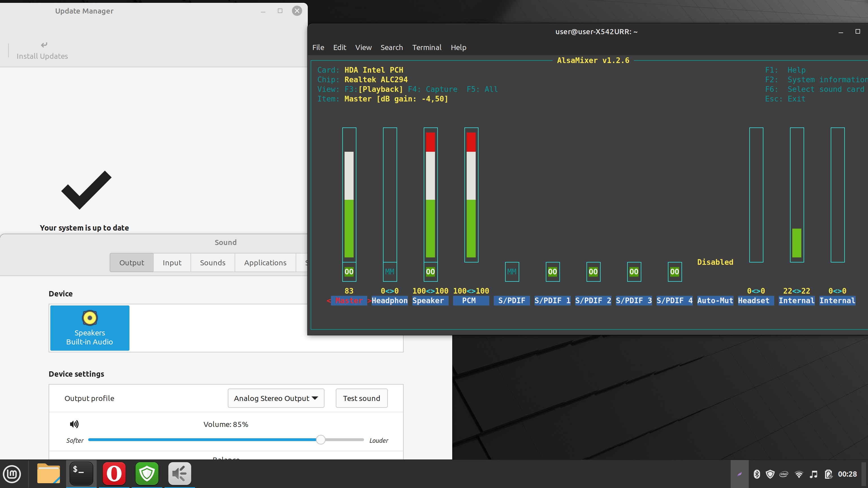Click the battery power tray icon
Image resolution: width=868 pixels, height=488 pixels.
click(x=829, y=474)
